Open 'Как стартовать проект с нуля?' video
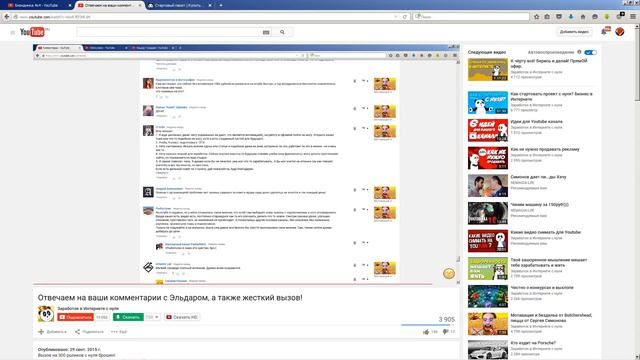 pos(551,96)
